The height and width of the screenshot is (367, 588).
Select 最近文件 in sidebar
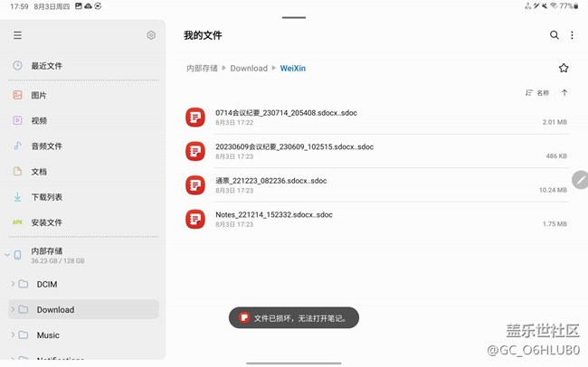(47, 66)
